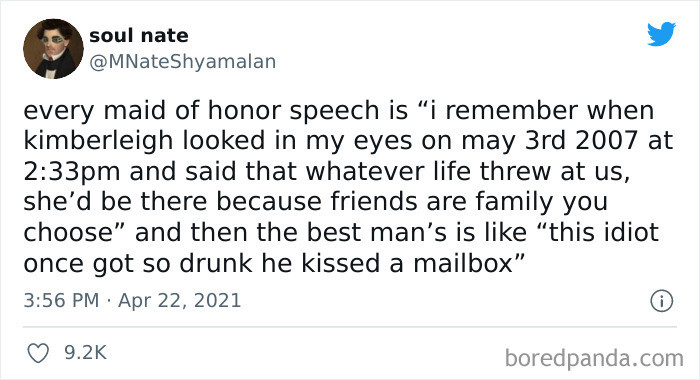Click the boredpanda.com watermark

click(x=594, y=358)
